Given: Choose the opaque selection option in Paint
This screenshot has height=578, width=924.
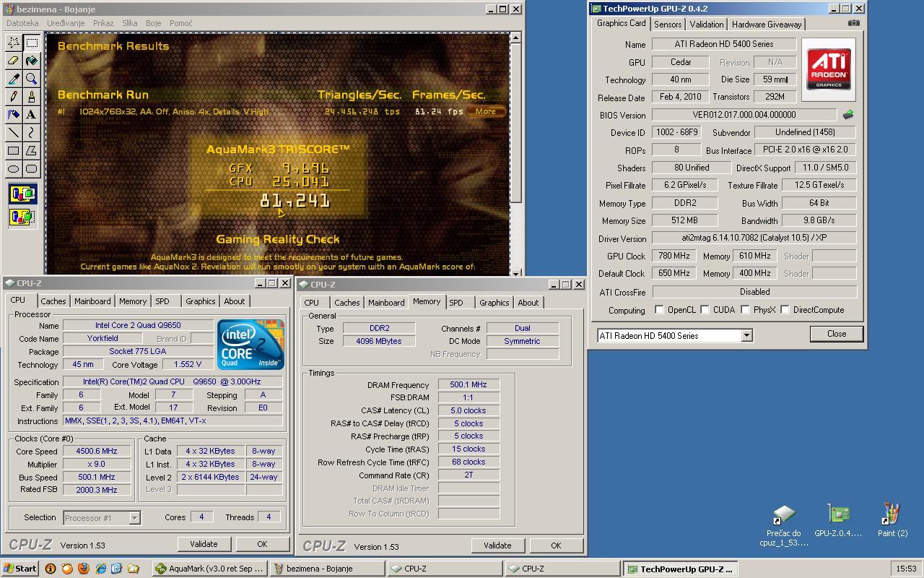Looking at the screenshot, I should (22, 194).
